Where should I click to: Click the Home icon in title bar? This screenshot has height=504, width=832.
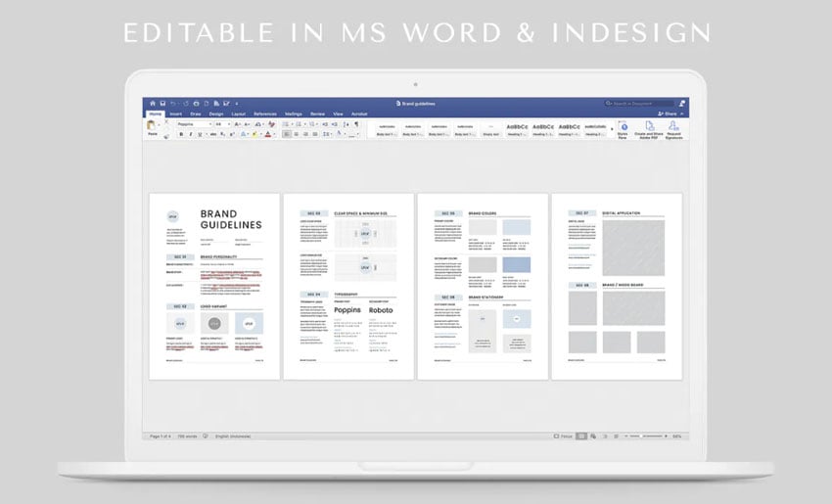[x=153, y=104]
